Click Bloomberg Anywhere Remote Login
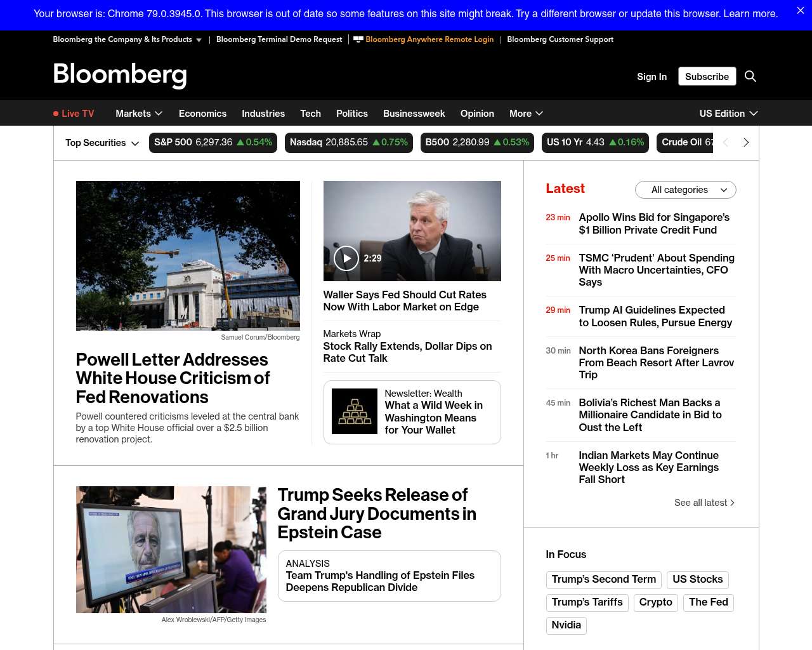The width and height of the screenshot is (812, 650). point(424,39)
